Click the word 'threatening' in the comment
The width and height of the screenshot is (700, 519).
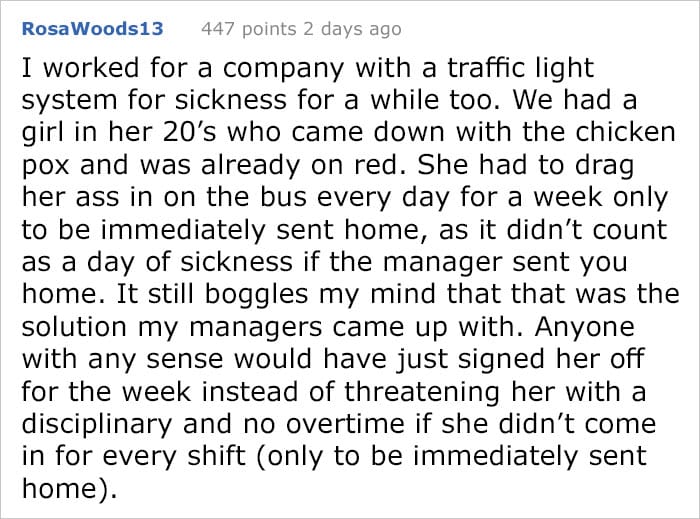(x=421, y=393)
